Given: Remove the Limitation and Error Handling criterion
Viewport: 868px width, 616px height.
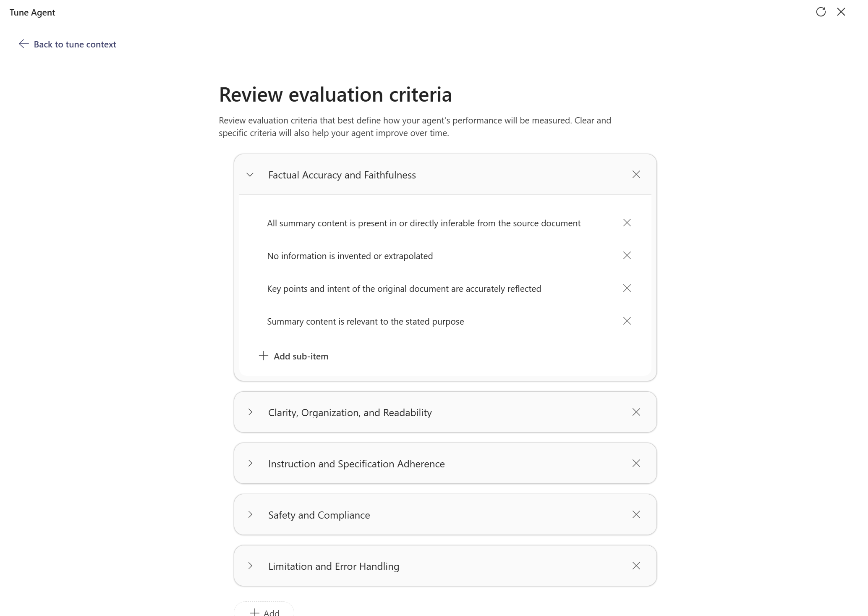Looking at the screenshot, I should 636,566.
